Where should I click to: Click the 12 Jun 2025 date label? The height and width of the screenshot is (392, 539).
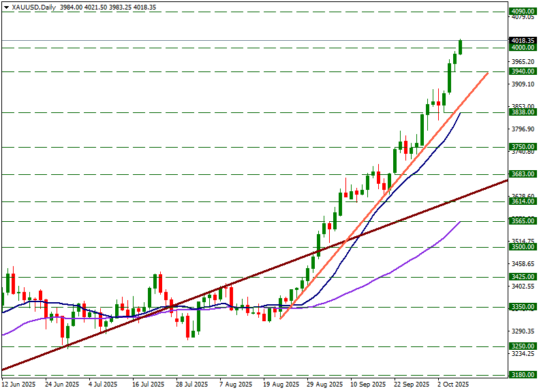click(x=19, y=385)
